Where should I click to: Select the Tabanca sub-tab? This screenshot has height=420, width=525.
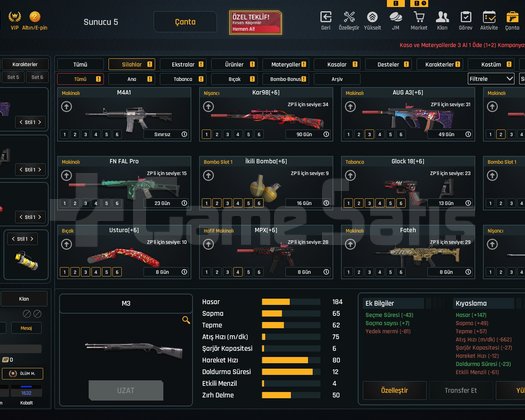point(183,79)
